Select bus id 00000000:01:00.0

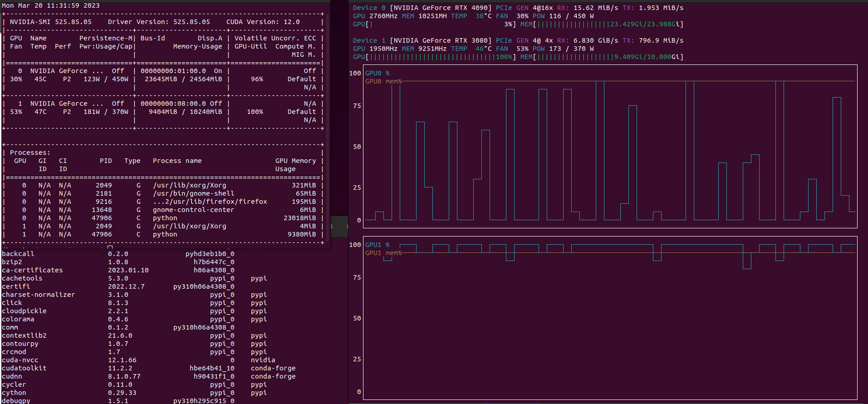173,71
